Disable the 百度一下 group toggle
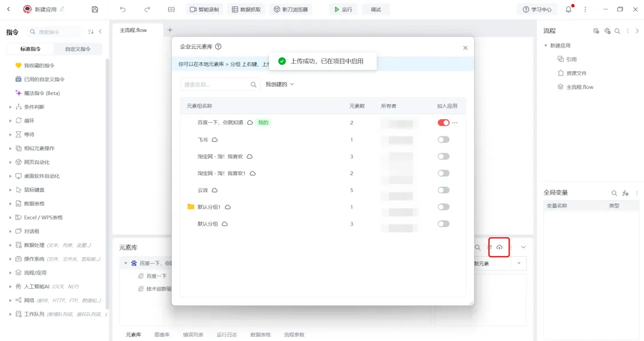The width and height of the screenshot is (644, 341). [443, 123]
